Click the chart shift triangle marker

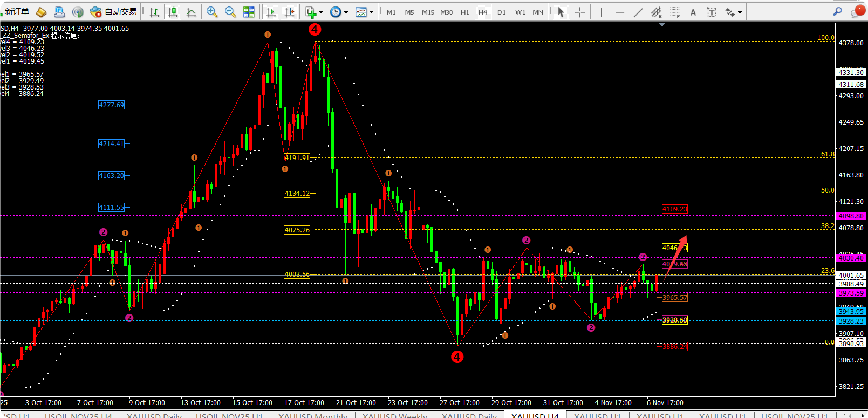tap(662, 24)
